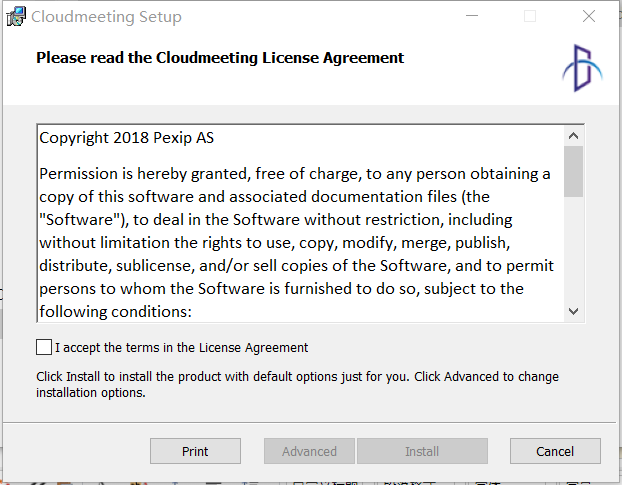
Task: Print the license agreement
Action: pyautogui.click(x=195, y=451)
